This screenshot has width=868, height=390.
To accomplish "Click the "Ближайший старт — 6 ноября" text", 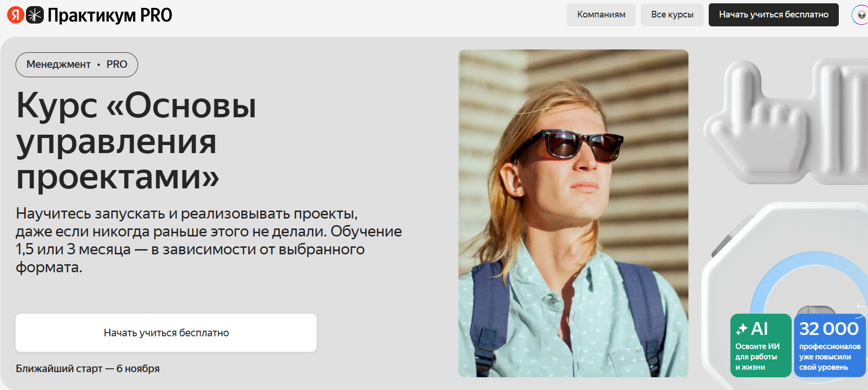I will [x=88, y=368].
